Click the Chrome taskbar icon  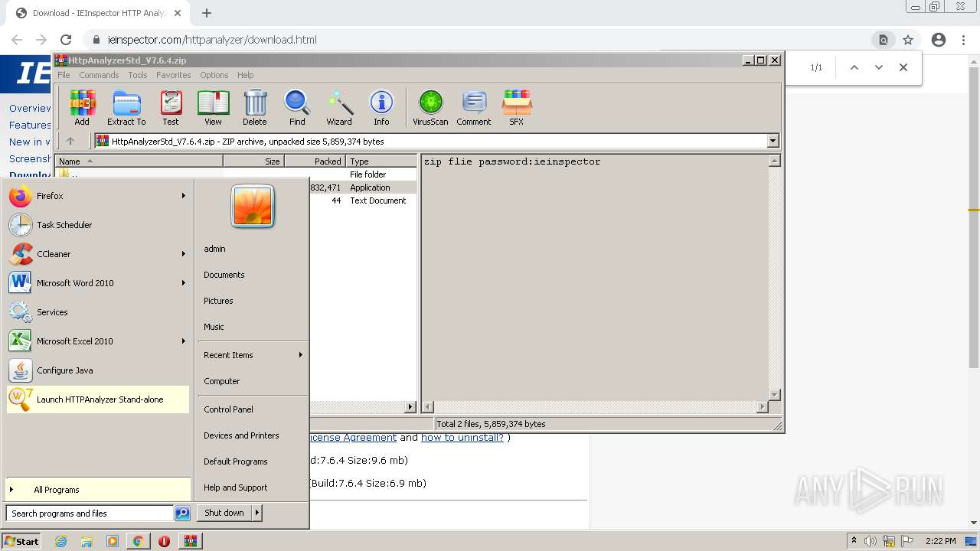coord(138,541)
